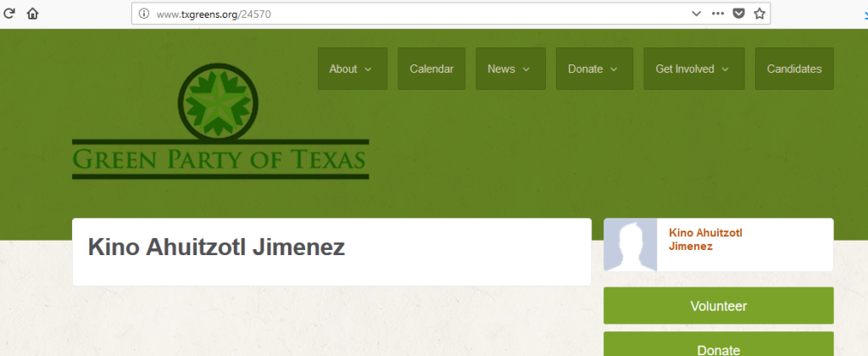Expand the Get Involved menu
The image size is (868, 356).
click(x=693, y=69)
